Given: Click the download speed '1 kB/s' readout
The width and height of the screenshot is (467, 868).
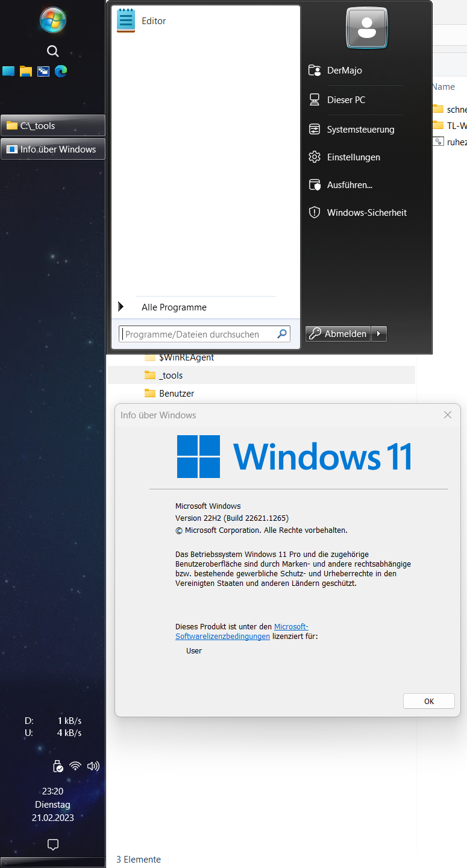Looking at the screenshot, I should [x=69, y=721].
